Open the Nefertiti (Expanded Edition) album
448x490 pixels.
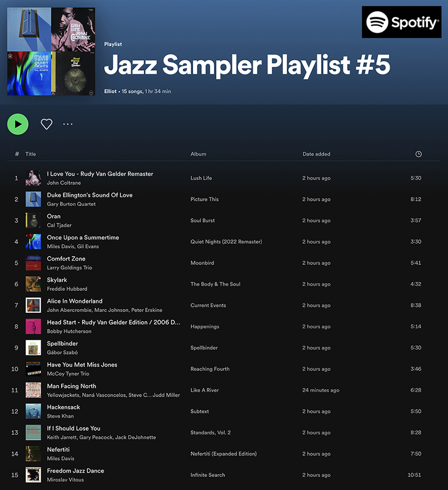coord(224,454)
